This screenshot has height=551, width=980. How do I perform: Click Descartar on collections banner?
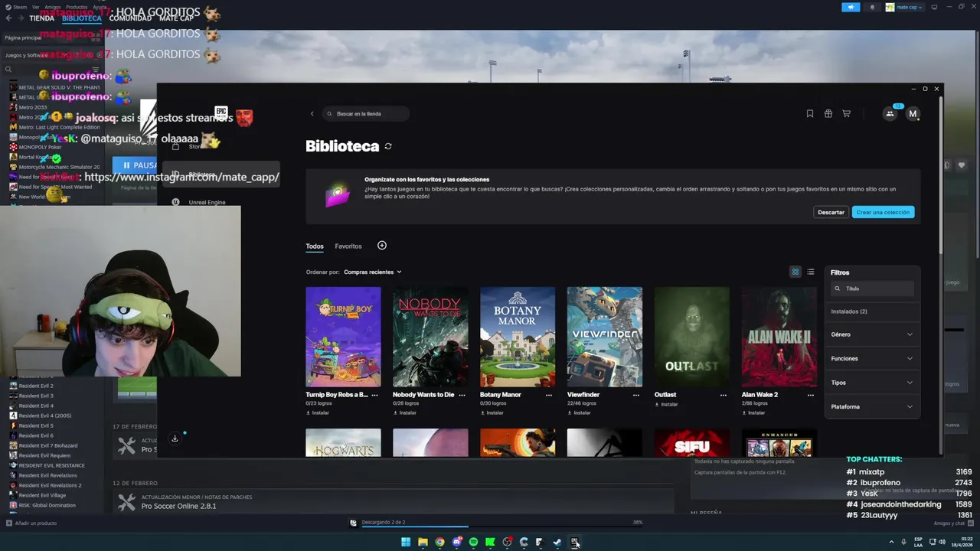831,212
